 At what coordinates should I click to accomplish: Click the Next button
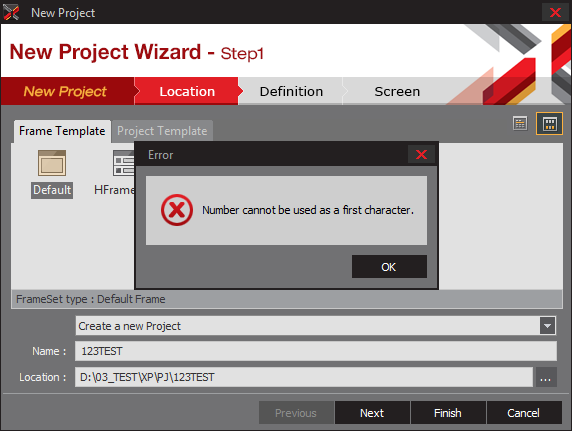[x=372, y=413]
